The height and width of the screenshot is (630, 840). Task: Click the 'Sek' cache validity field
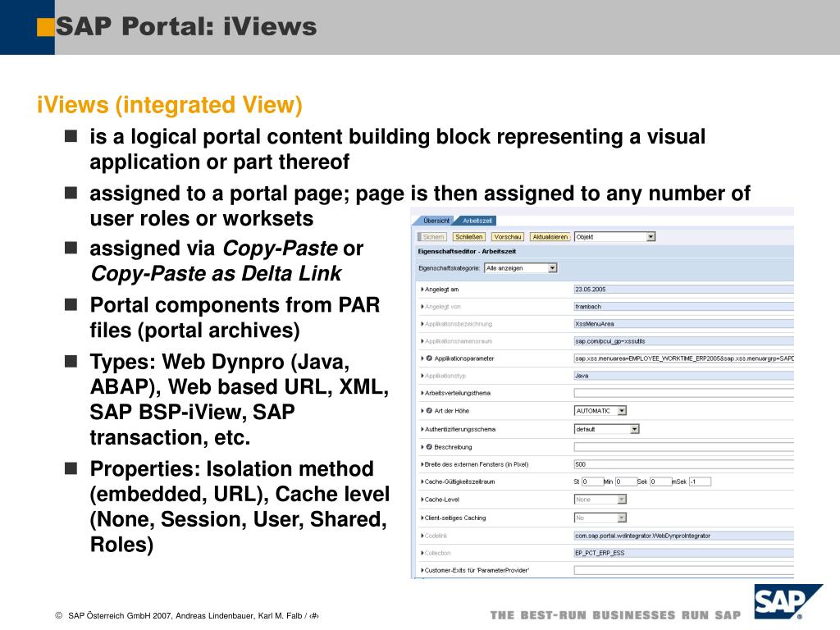point(660,482)
